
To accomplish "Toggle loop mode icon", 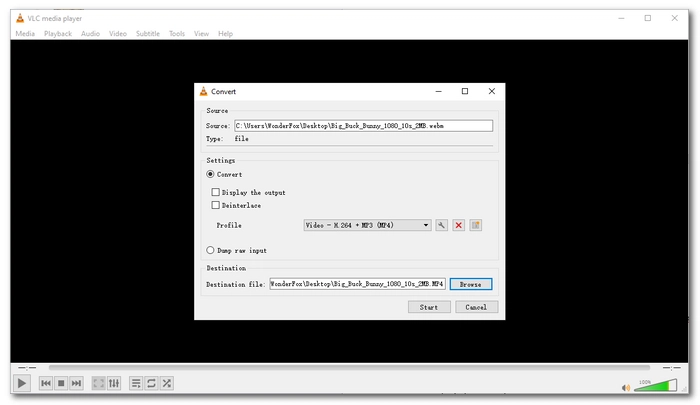I will 151,383.
